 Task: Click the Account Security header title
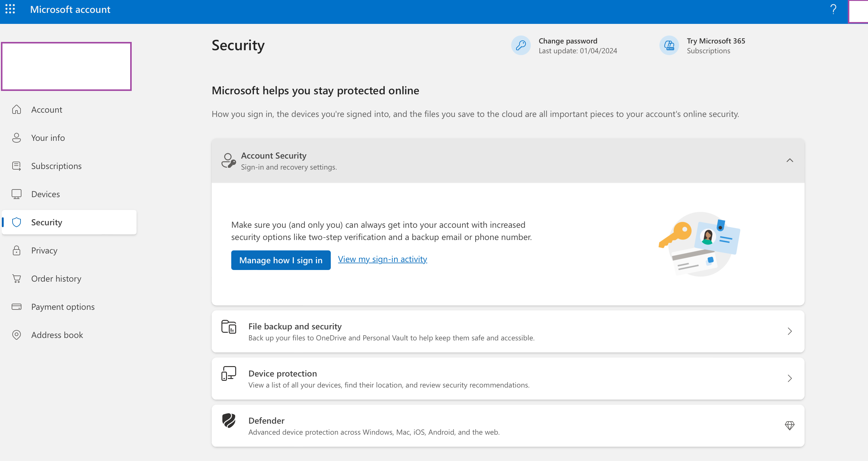[274, 156]
